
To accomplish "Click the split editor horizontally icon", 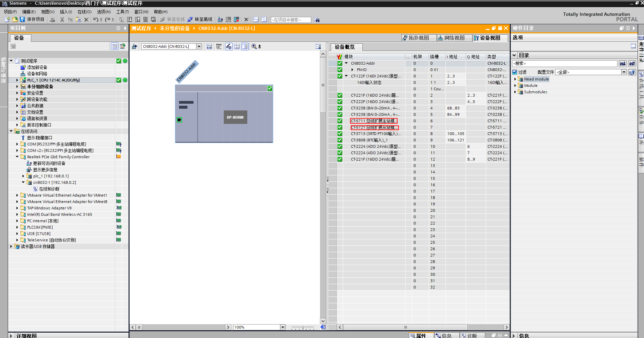I will tap(256, 20).
